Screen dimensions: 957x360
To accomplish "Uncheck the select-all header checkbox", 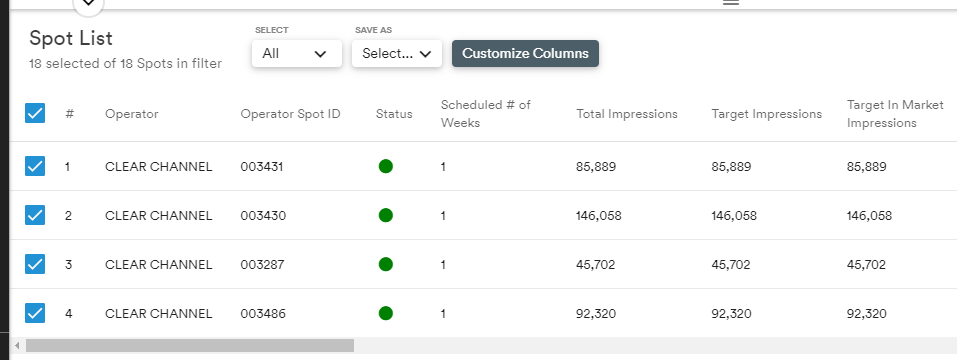I will (35, 113).
